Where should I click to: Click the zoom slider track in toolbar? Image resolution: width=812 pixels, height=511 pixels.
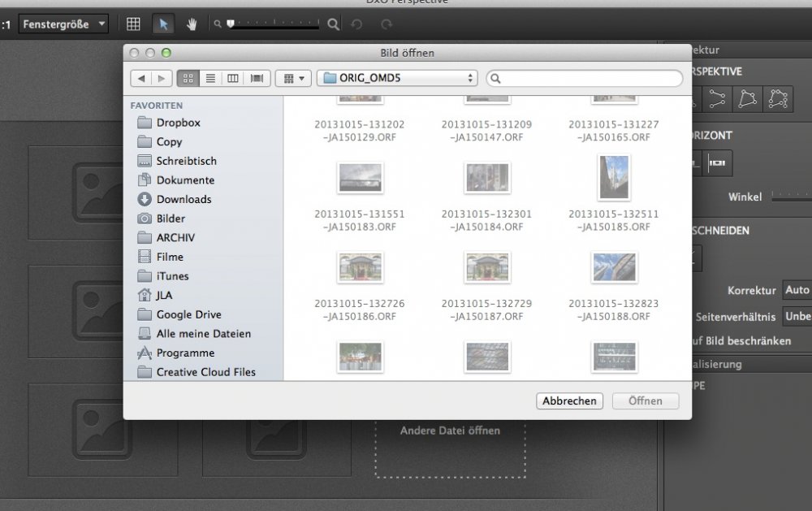(274, 24)
